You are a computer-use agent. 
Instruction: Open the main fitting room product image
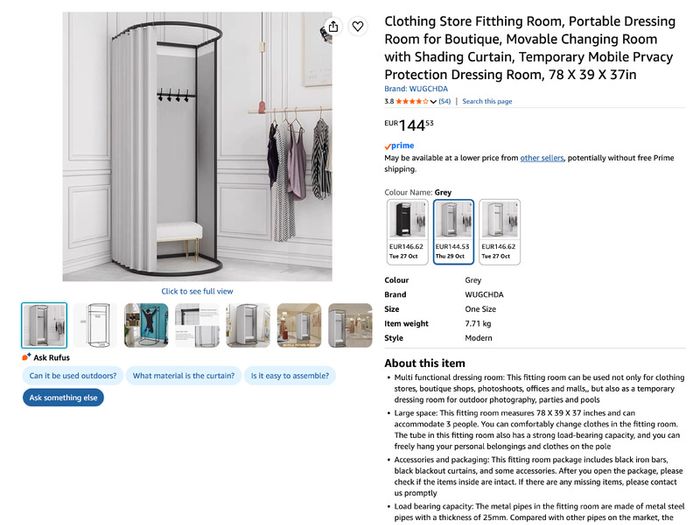[197, 146]
